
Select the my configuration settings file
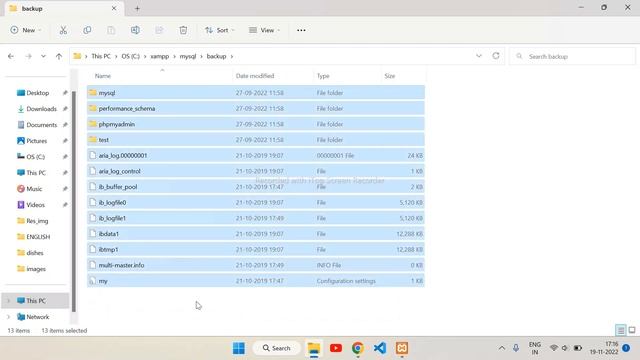click(x=256, y=281)
